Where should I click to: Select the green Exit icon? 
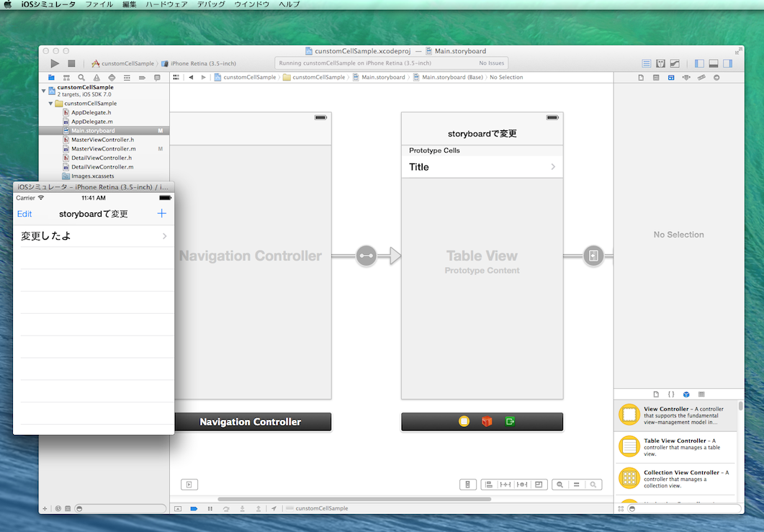[510, 421]
